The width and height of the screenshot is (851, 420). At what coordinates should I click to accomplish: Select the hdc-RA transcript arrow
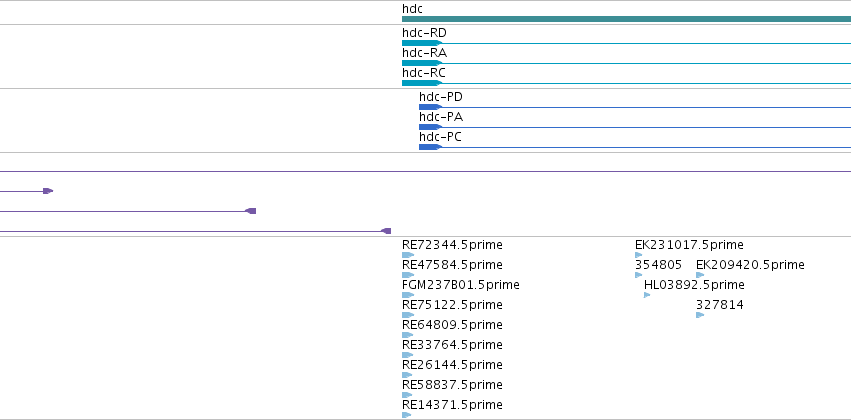click(x=422, y=63)
